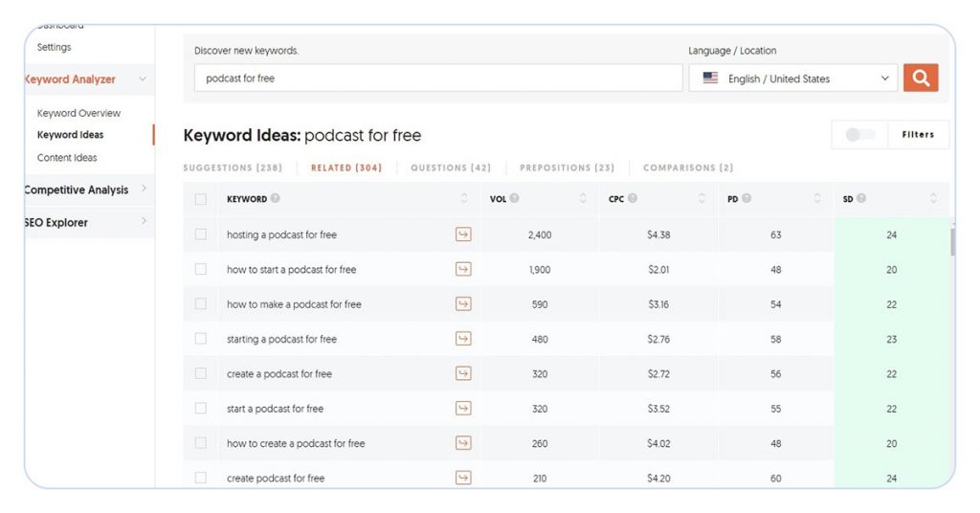
Task: Click the 2,400 volume cell
Action: (x=540, y=234)
